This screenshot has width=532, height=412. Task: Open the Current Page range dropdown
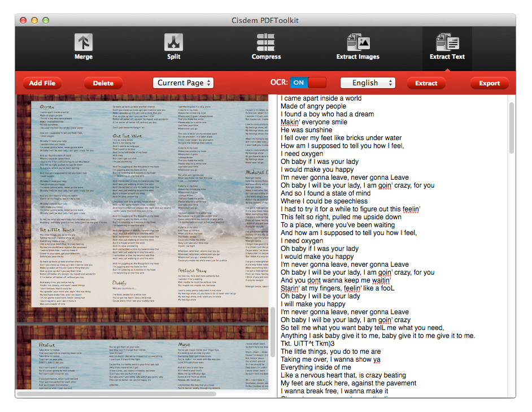pos(183,83)
